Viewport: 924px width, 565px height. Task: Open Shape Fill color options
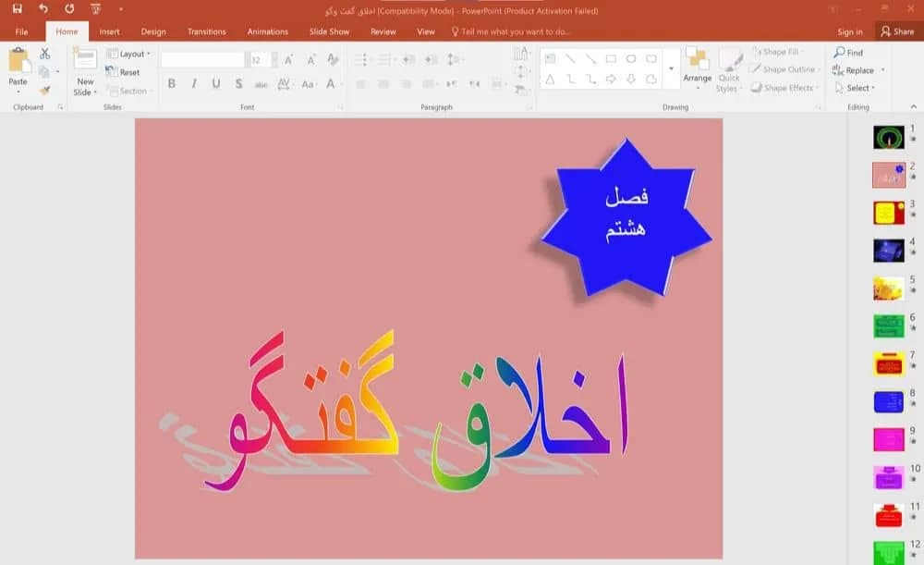(x=777, y=52)
